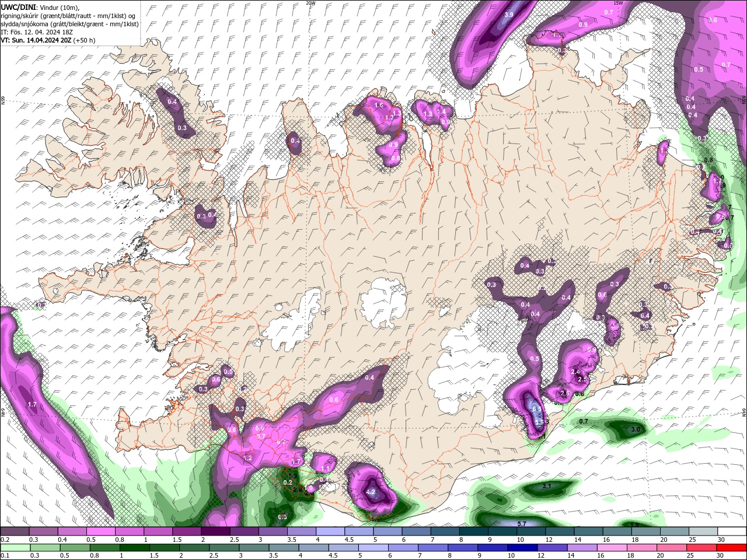The height and width of the screenshot is (560, 747).
Task: Click the white upper swatch starting at 30
Action: [732, 531]
